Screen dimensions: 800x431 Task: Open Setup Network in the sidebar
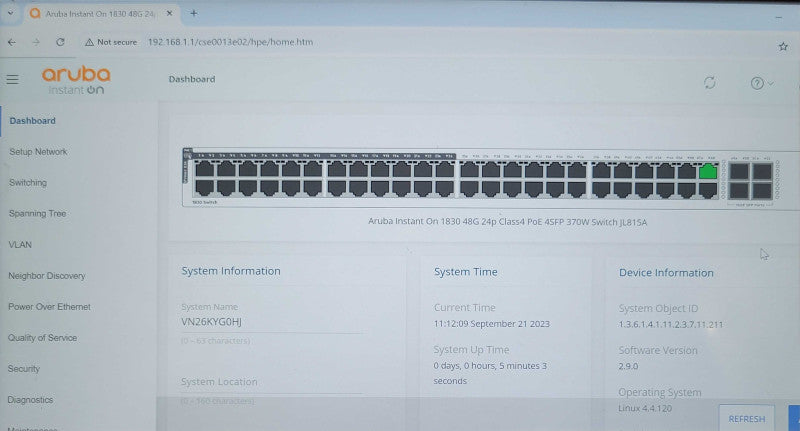click(x=38, y=152)
